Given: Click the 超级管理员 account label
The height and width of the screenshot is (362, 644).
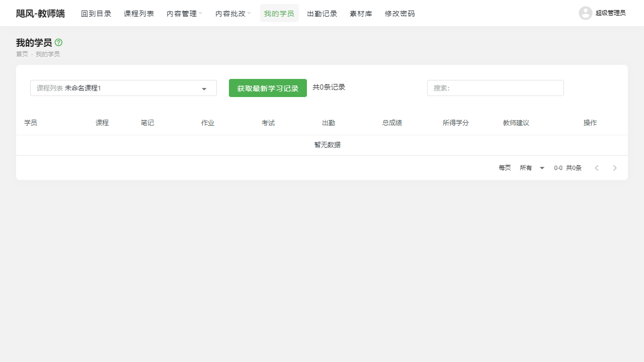Looking at the screenshot, I should [x=610, y=13].
